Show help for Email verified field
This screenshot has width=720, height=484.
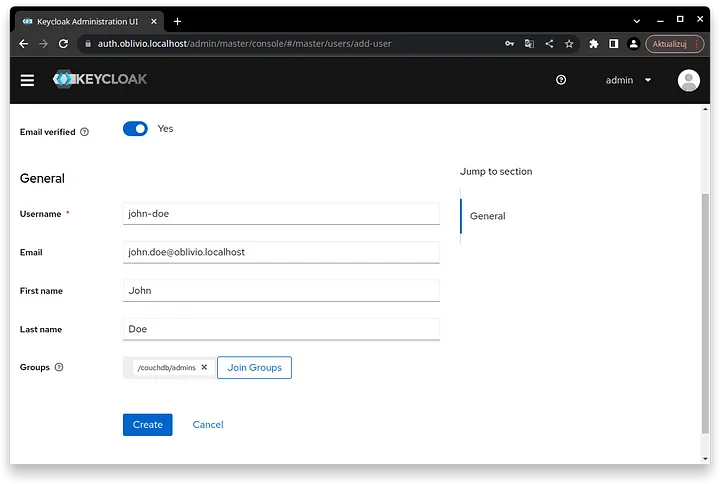pos(84,132)
